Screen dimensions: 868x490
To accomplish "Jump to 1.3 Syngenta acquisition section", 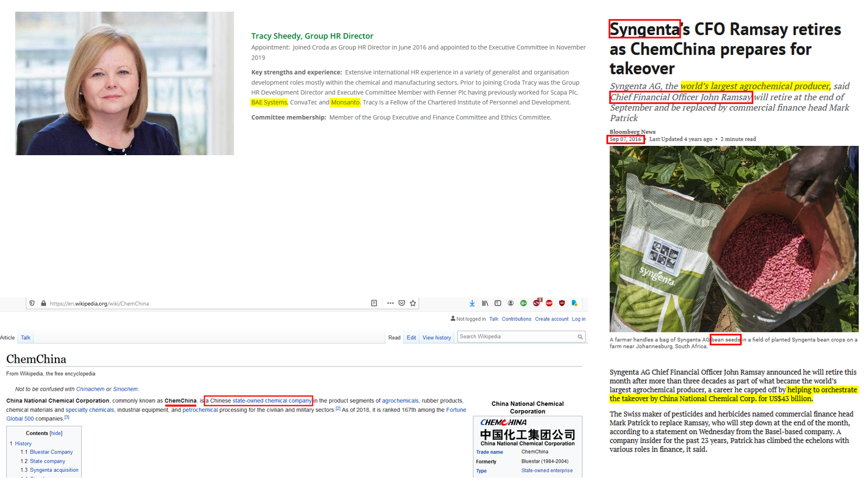I will [50, 470].
